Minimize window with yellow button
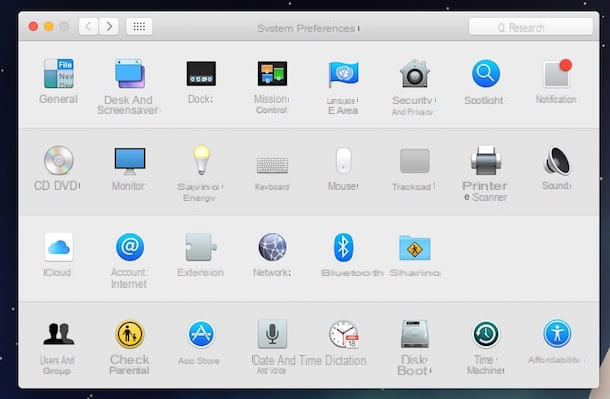The image size is (610, 399). point(49,26)
